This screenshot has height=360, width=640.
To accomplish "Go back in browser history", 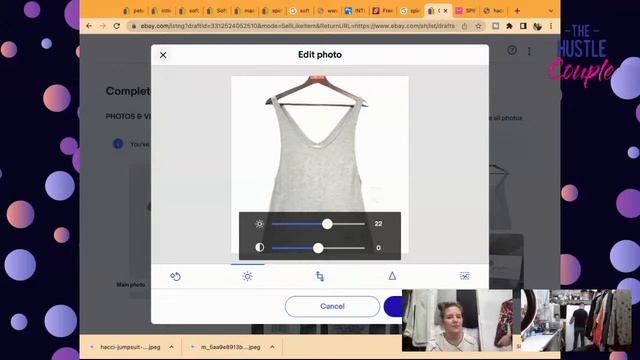I will [x=89, y=26].
